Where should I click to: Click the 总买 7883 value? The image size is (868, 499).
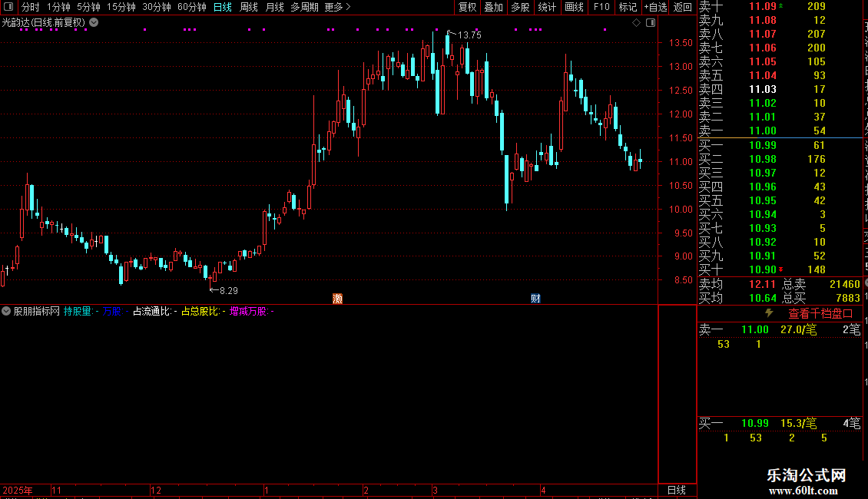(848, 298)
